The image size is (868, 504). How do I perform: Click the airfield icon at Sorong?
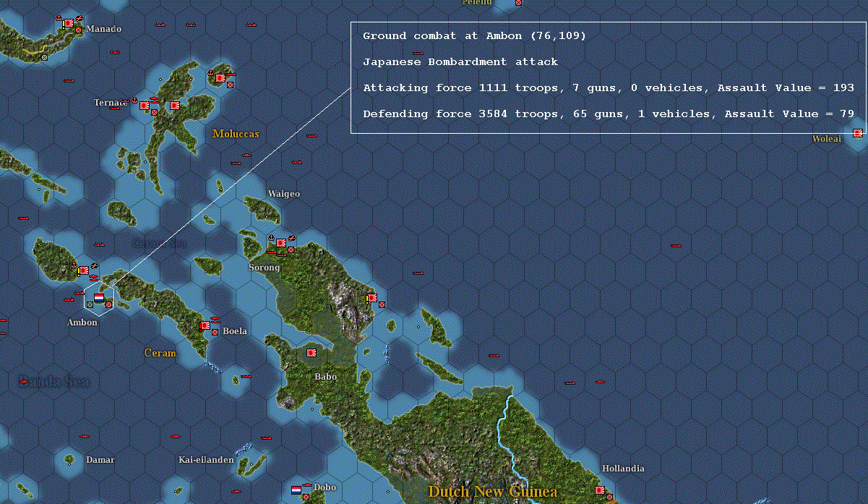point(292,239)
